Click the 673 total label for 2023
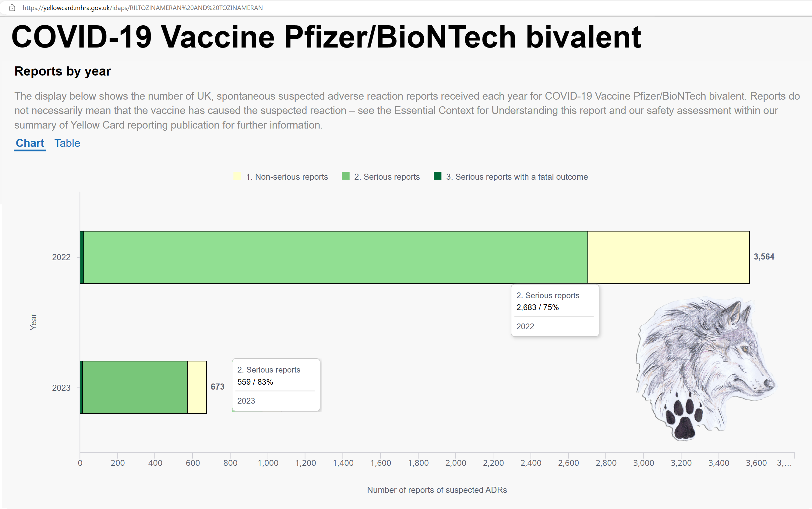Screen dimensions: 812x509 pos(217,387)
